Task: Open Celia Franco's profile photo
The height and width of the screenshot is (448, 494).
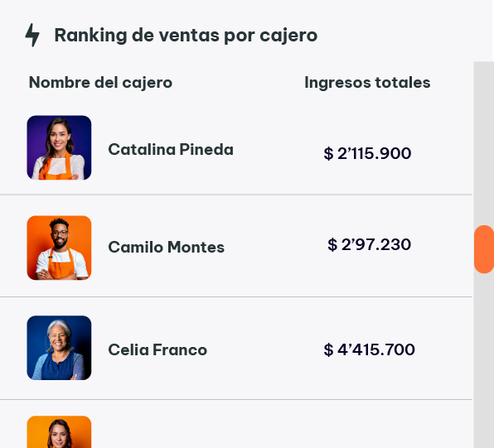Action: point(59,348)
